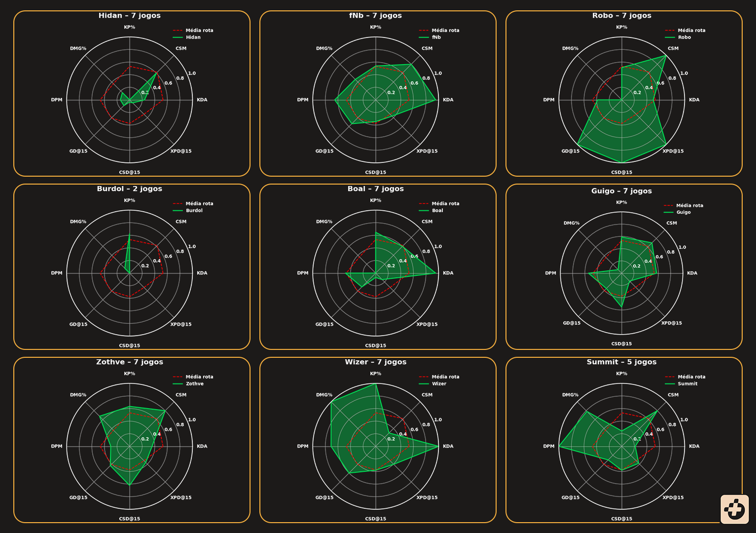This screenshot has width=756, height=533.
Task: Click 'Média rota' legend text in Summit chart
Action: [691, 377]
